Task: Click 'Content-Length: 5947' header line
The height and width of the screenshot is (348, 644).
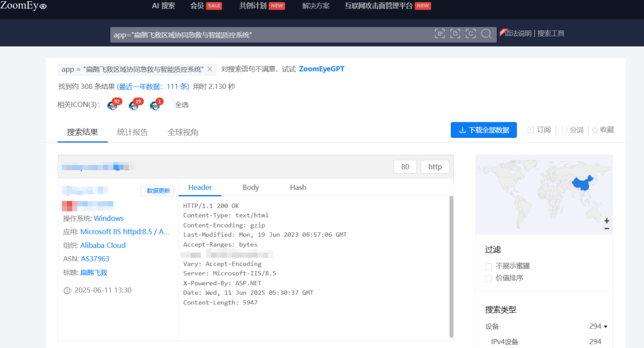Action: point(220,303)
